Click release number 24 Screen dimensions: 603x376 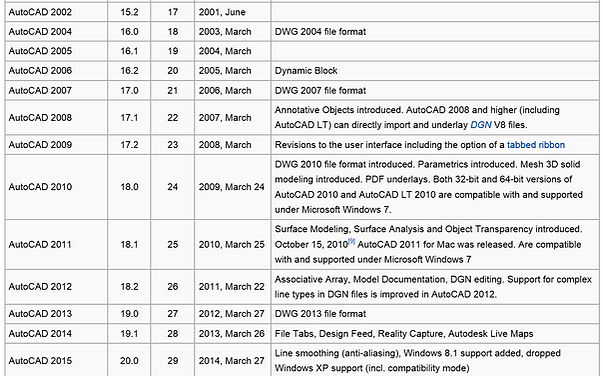pos(173,187)
